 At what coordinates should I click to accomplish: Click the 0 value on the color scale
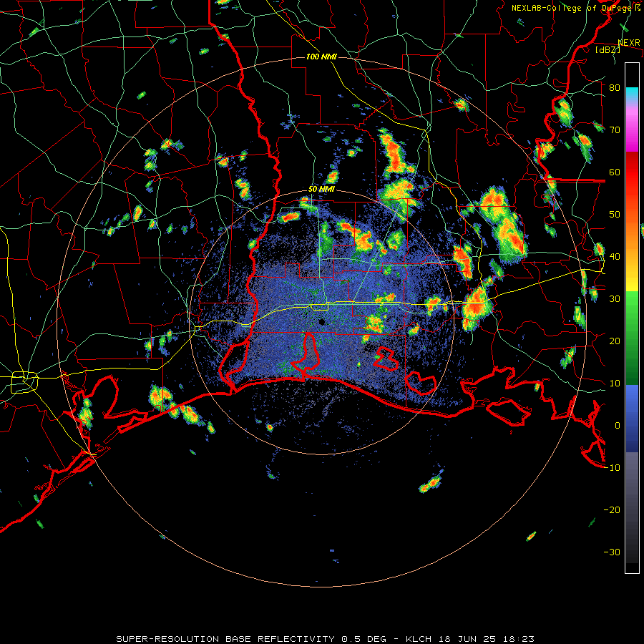coord(618,425)
